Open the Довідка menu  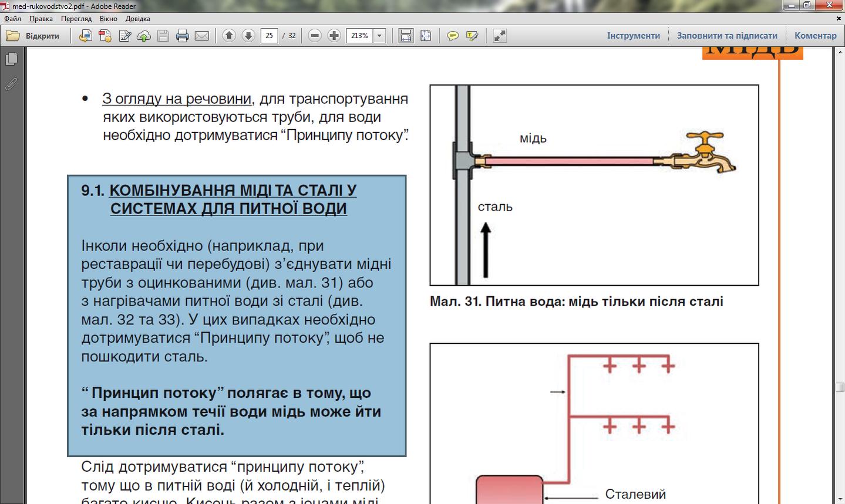pyautogui.click(x=138, y=19)
